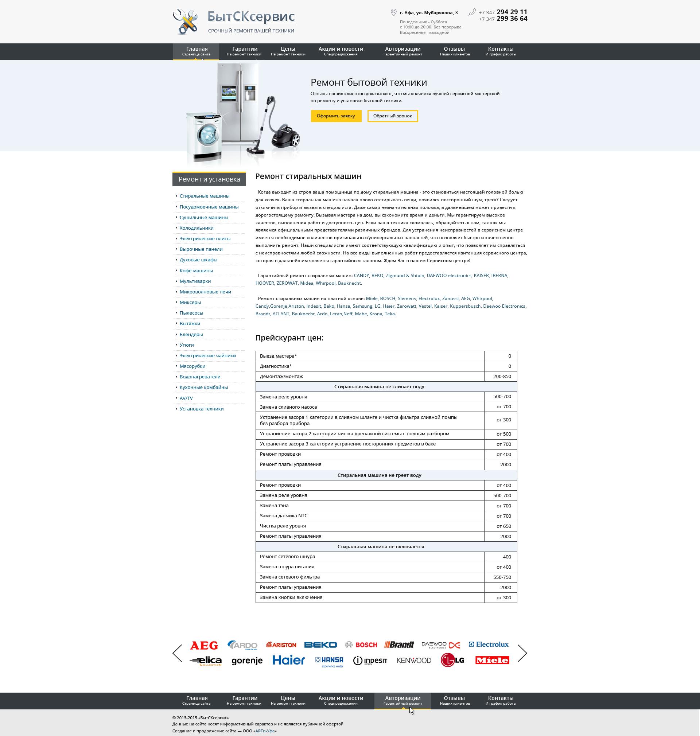
Task: Select Утюги in sidebar
Action: click(187, 345)
